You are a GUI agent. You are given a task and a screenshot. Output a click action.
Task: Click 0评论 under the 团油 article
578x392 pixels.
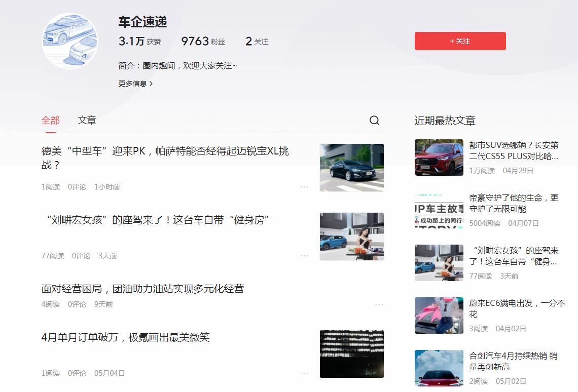pyautogui.click(x=77, y=304)
